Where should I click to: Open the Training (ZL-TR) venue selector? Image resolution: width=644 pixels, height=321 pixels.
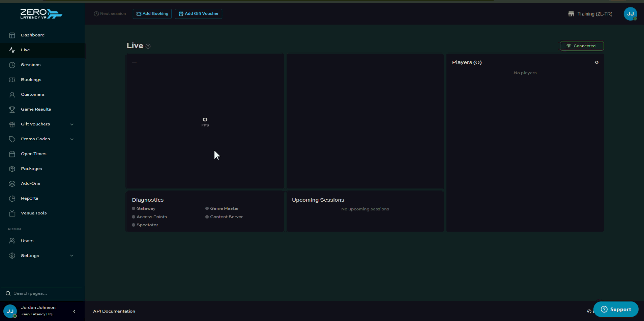[x=590, y=14]
